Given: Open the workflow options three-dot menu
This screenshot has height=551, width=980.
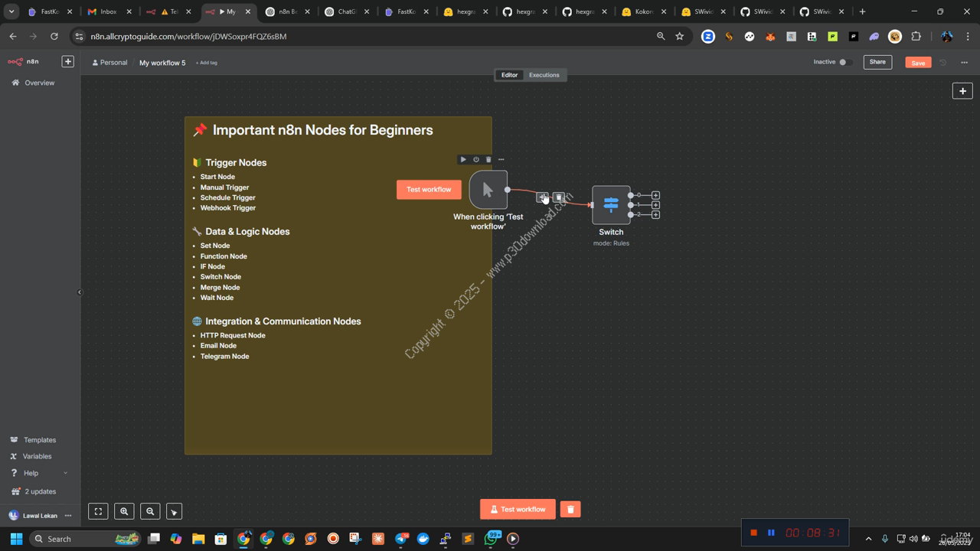Looking at the screenshot, I should pos(965,62).
